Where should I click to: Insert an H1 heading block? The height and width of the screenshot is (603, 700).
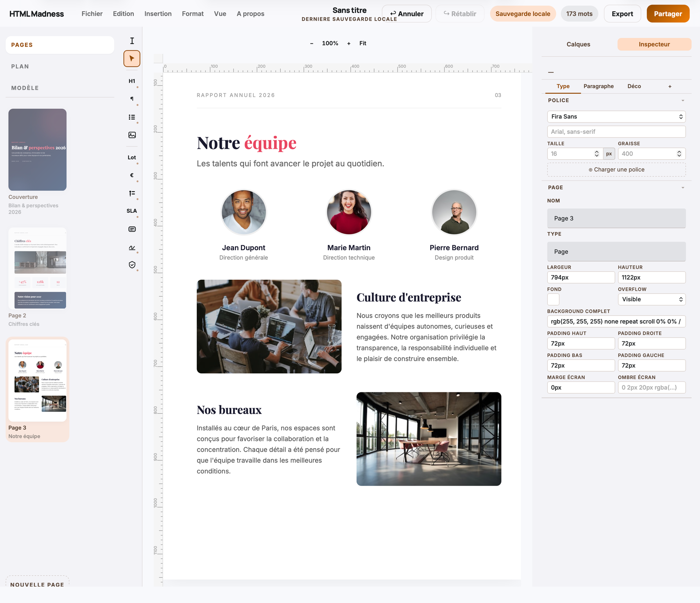[132, 81]
